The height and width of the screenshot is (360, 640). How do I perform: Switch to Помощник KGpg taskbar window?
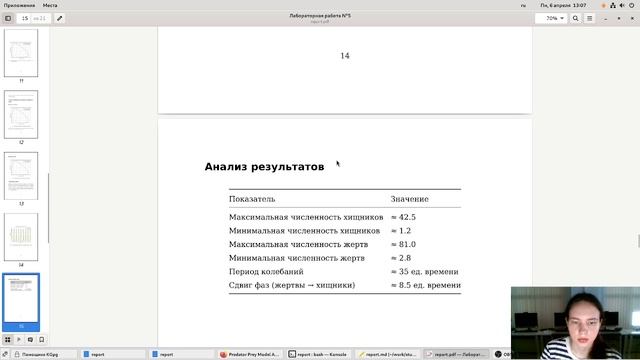tap(44, 354)
